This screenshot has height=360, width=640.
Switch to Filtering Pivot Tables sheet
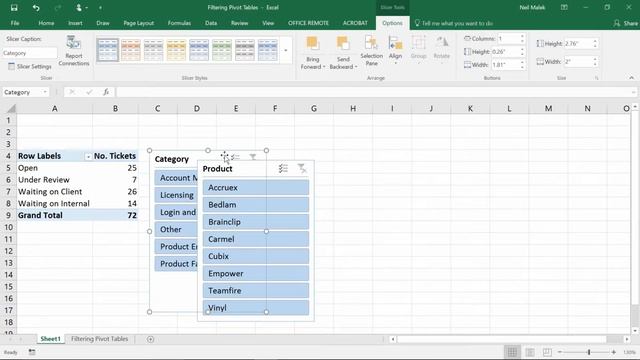100,339
